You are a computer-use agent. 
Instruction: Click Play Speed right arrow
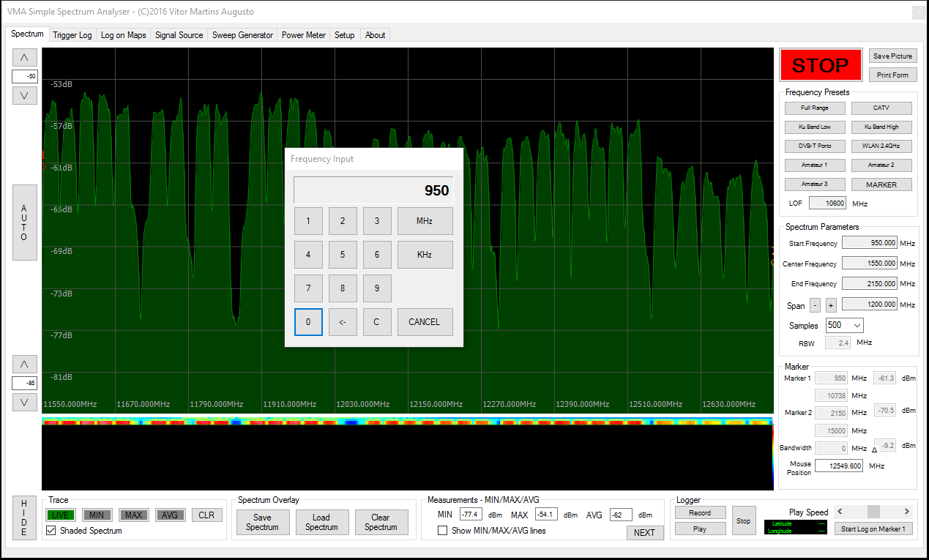tap(907, 512)
